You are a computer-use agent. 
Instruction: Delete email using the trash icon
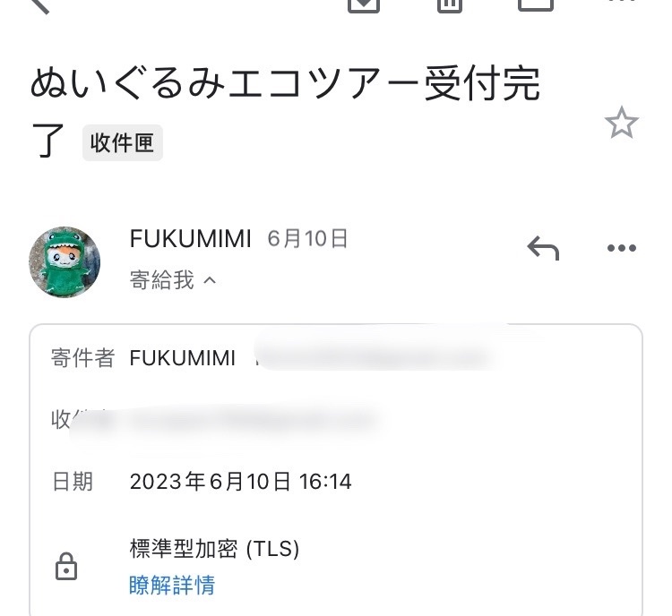(450, 5)
